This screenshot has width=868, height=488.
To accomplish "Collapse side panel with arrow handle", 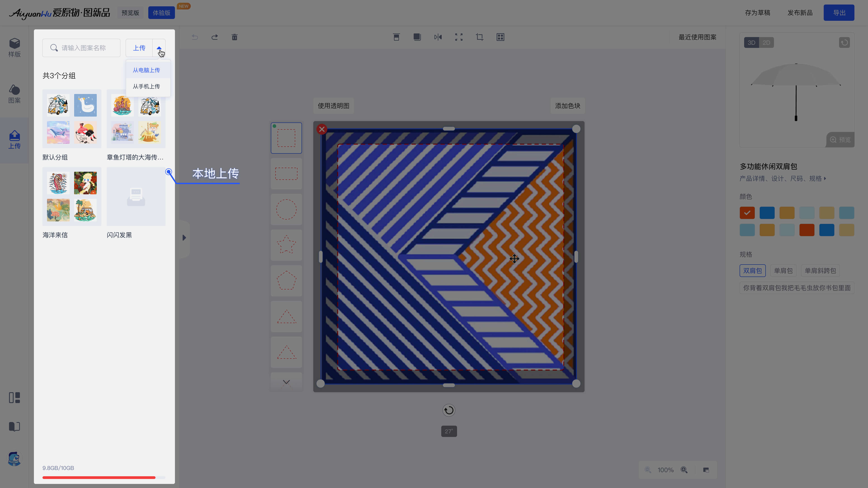I will click(x=184, y=238).
